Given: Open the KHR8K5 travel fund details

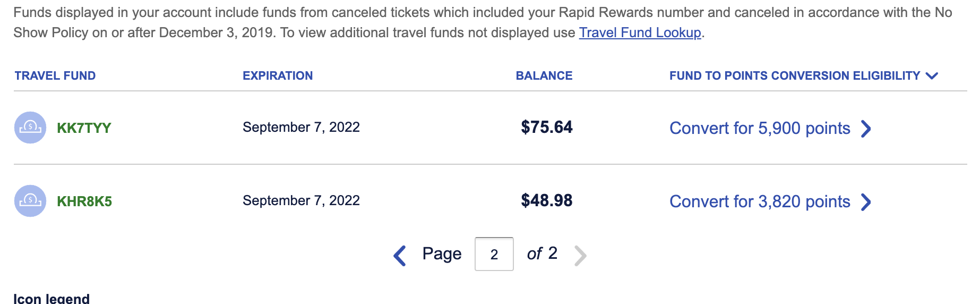Looking at the screenshot, I should point(84,201).
